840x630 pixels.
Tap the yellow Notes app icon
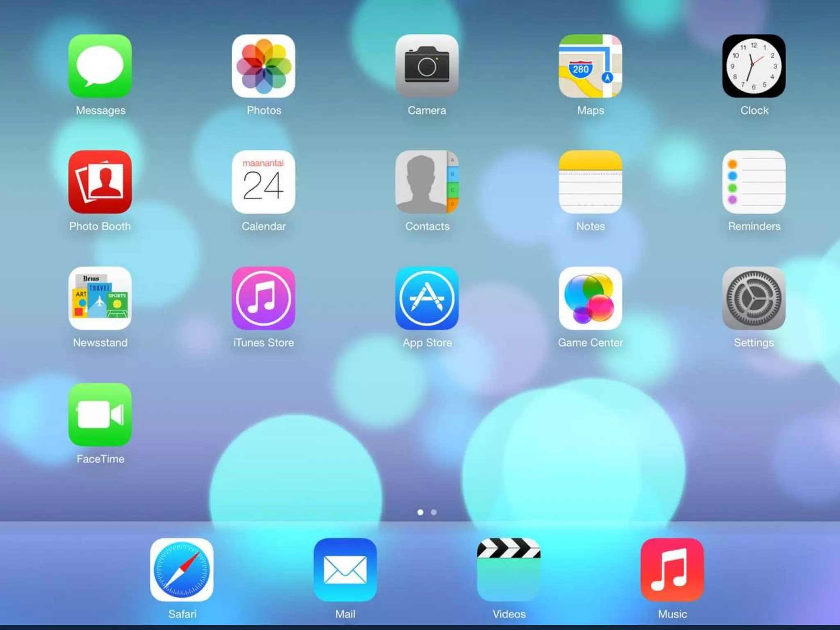590,182
